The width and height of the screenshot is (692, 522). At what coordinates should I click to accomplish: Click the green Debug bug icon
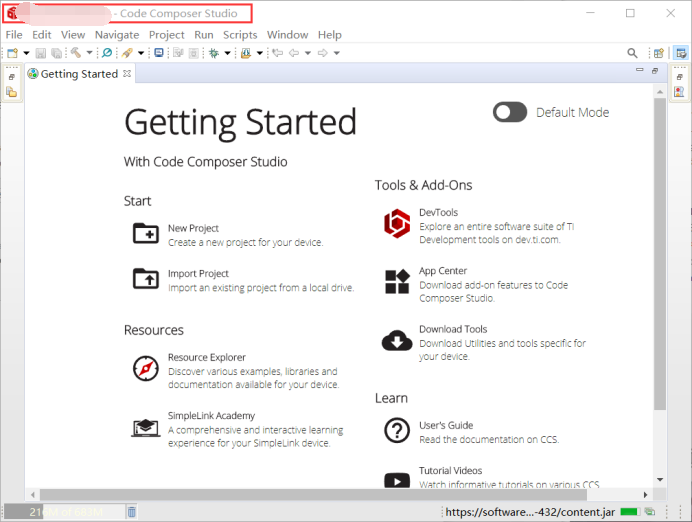tap(214, 53)
